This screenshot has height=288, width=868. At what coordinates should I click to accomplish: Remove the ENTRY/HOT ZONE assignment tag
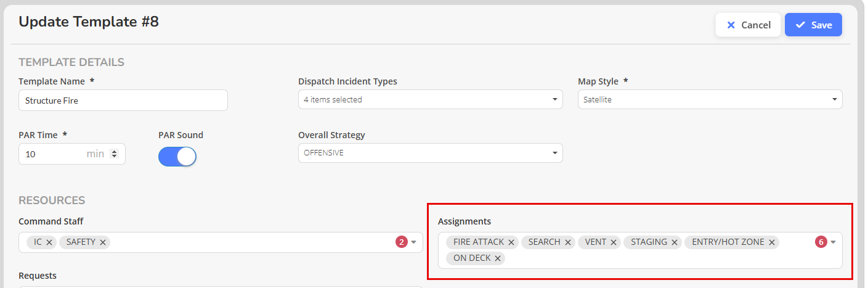coord(771,242)
